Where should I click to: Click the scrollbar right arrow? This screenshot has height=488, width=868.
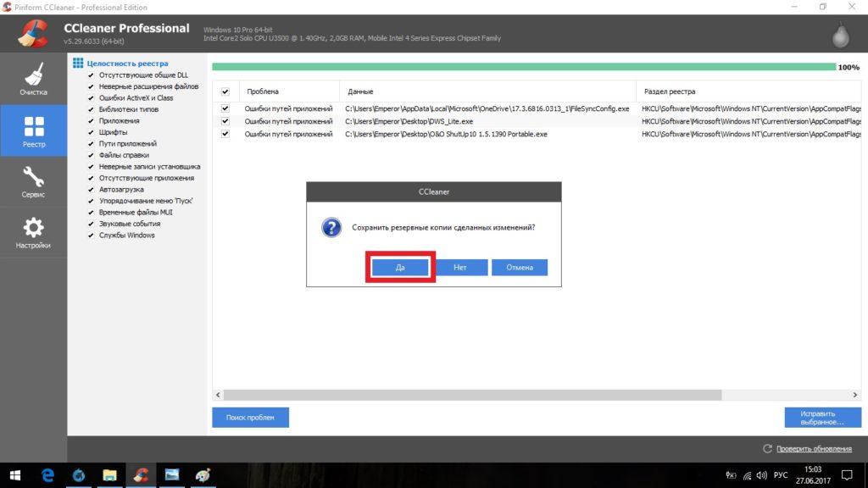(x=855, y=395)
